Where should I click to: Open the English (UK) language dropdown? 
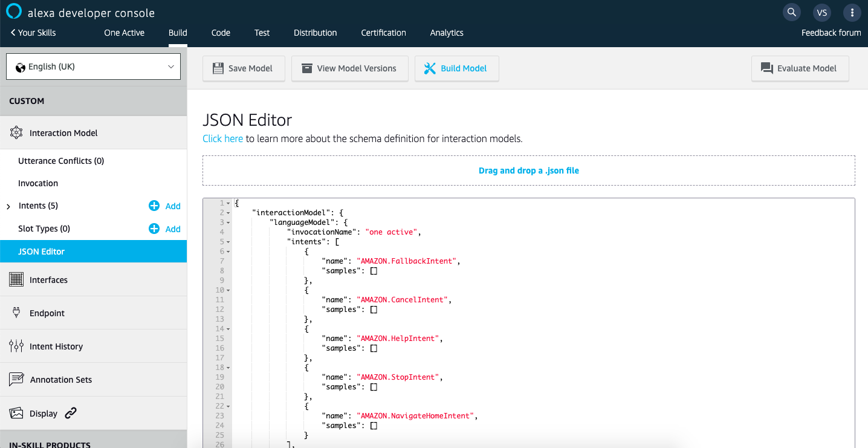pos(93,67)
